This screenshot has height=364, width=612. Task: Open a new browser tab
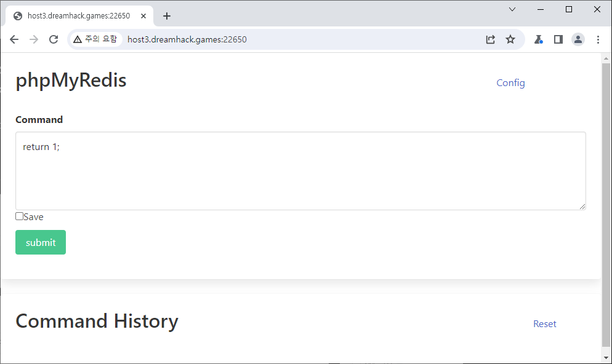pyautogui.click(x=167, y=16)
